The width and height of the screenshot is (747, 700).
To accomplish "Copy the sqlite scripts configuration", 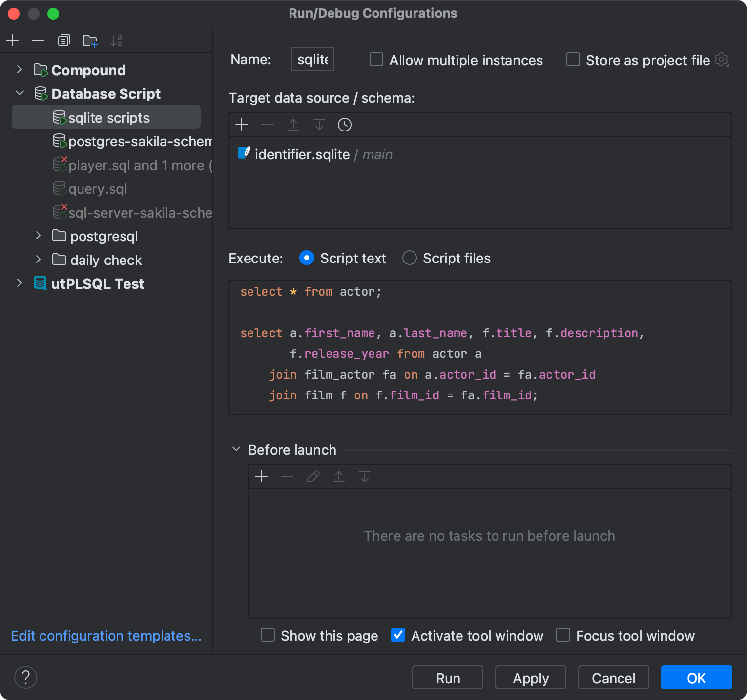I will (x=64, y=40).
